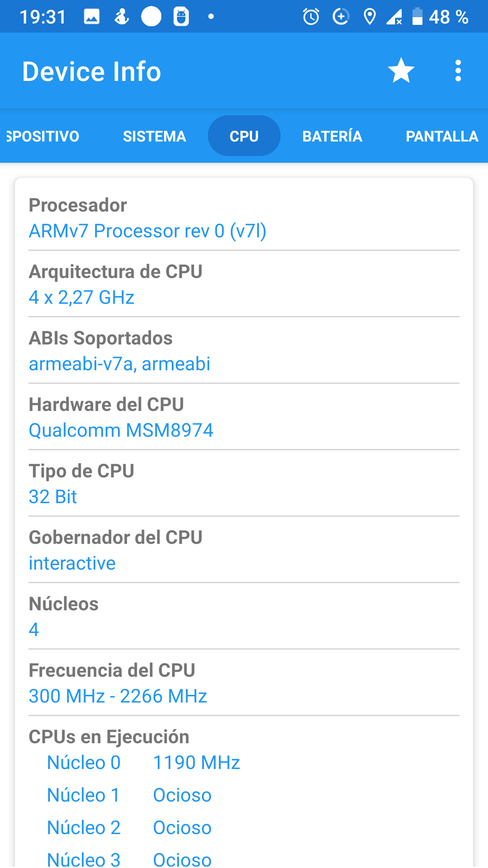Tap the image notification icon
This screenshot has width=488, height=868.
92,17
